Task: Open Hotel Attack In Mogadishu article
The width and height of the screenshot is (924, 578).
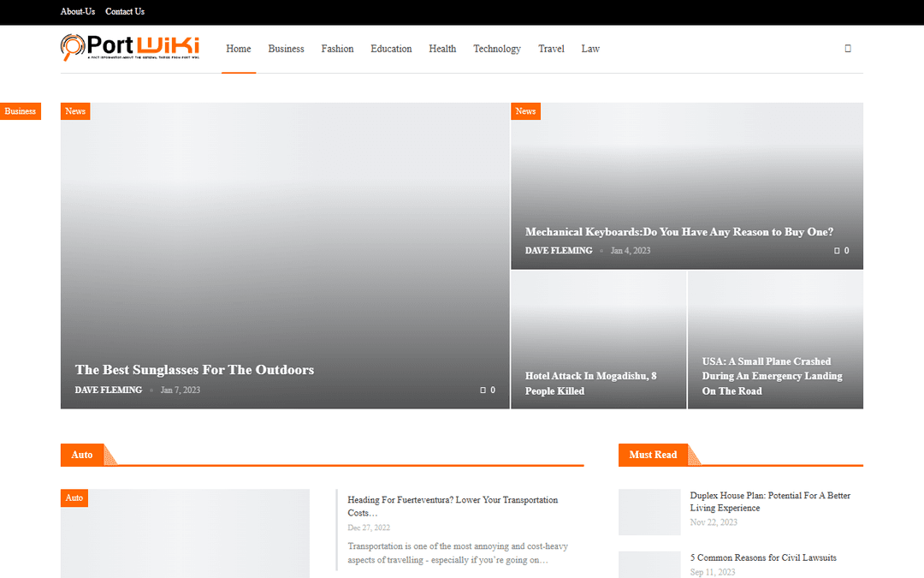Action: click(x=591, y=384)
